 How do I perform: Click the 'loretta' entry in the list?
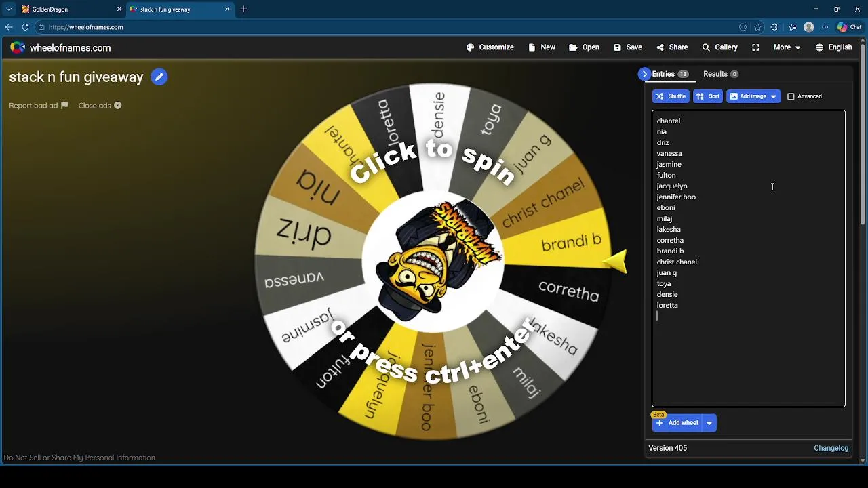pyautogui.click(x=667, y=305)
